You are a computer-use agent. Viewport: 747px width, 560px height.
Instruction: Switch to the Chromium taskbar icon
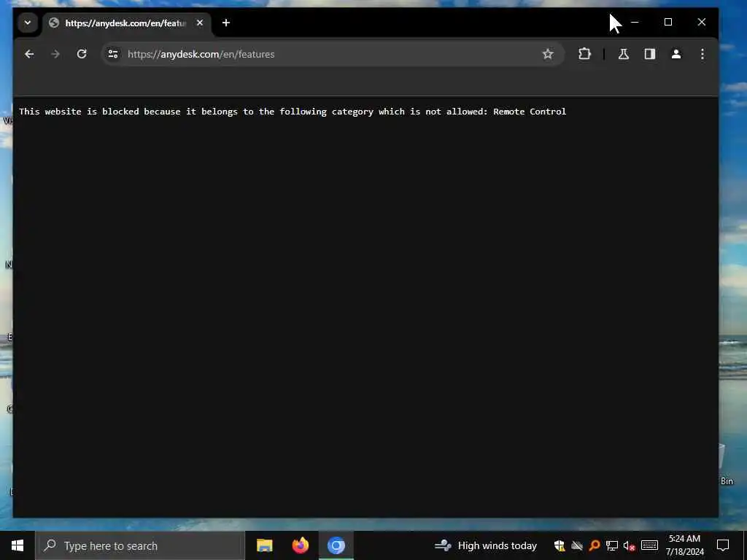[336, 545]
